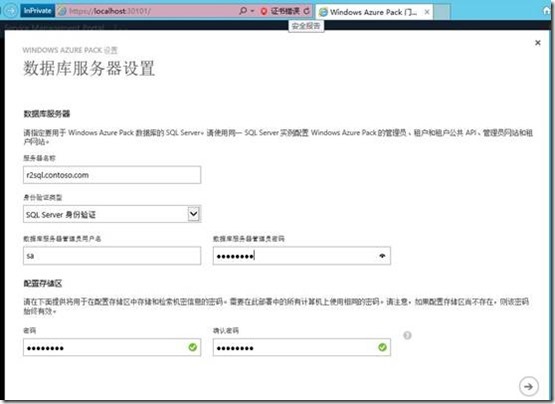Click the green checkmark in confirm password field
Image resolution: width=555 pixels, height=404 pixels.
(x=382, y=347)
